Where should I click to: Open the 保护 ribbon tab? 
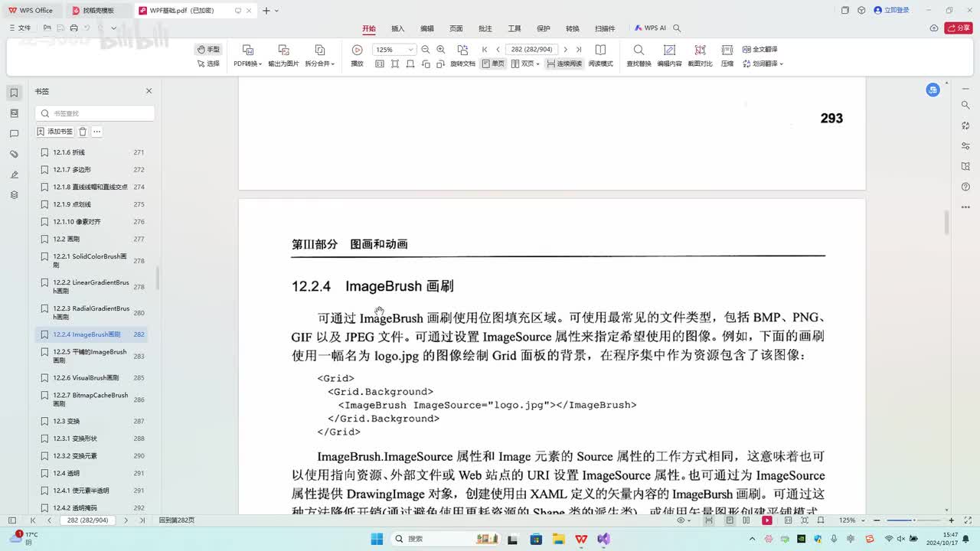[544, 28]
